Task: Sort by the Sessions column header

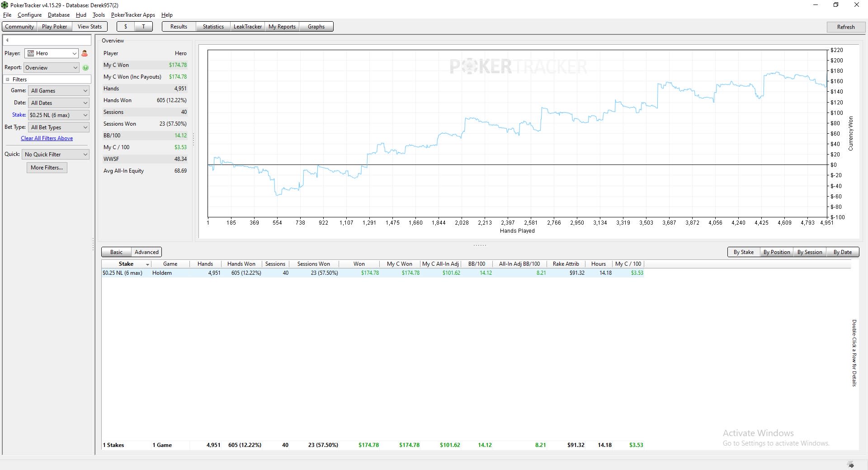Action: point(275,264)
